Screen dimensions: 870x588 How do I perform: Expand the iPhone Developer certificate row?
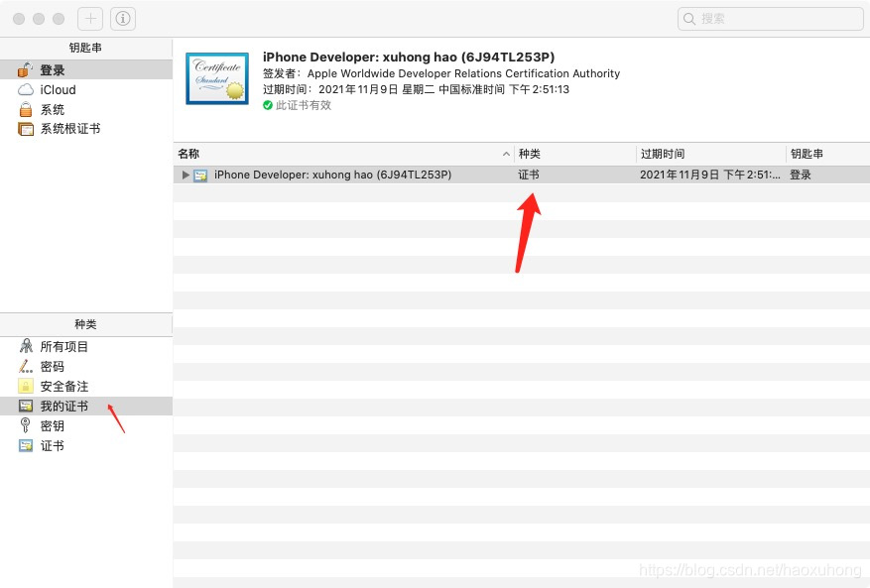point(186,175)
